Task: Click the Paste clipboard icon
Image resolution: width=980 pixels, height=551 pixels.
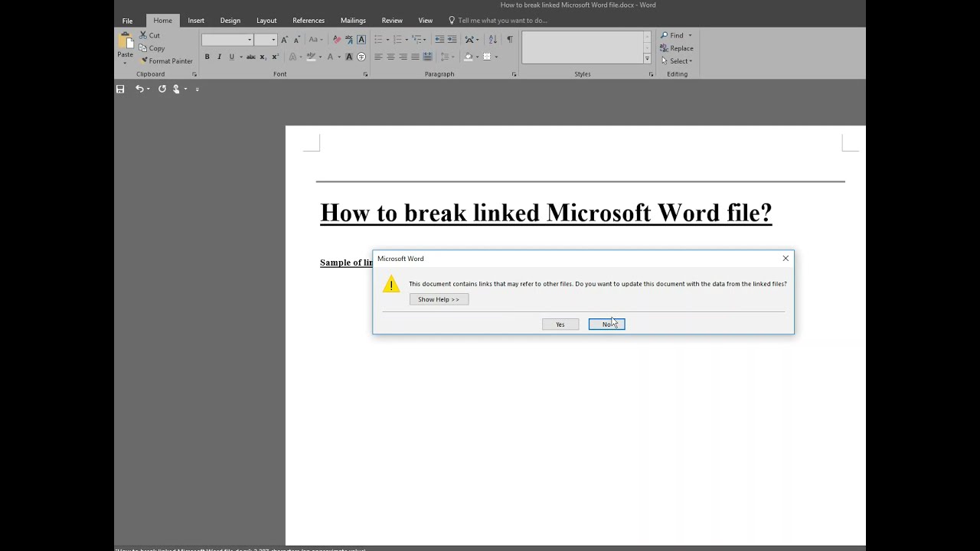Action: 125,41
